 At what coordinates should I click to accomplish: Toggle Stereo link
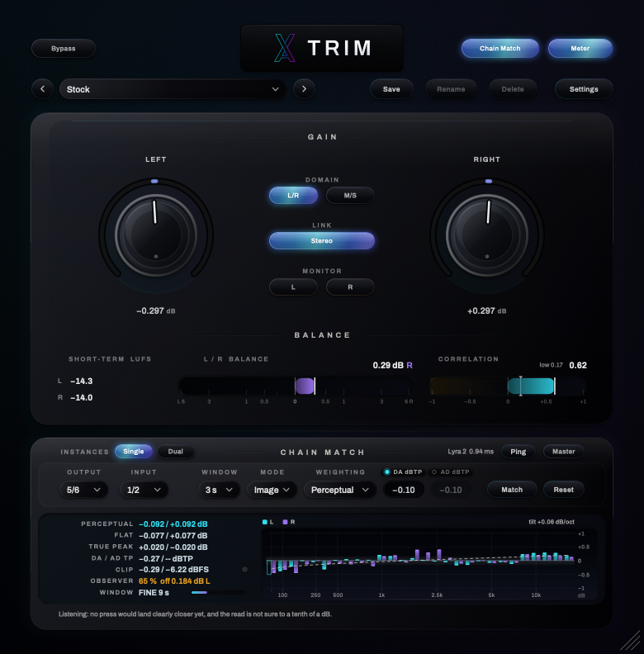pyautogui.click(x=322, y=240)
